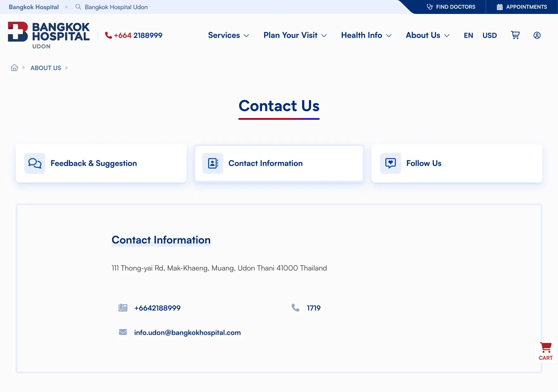The image size is (558, 392).
Task: Change currency via USD selector
Action: pyautogui.click(x=490, y=35)
